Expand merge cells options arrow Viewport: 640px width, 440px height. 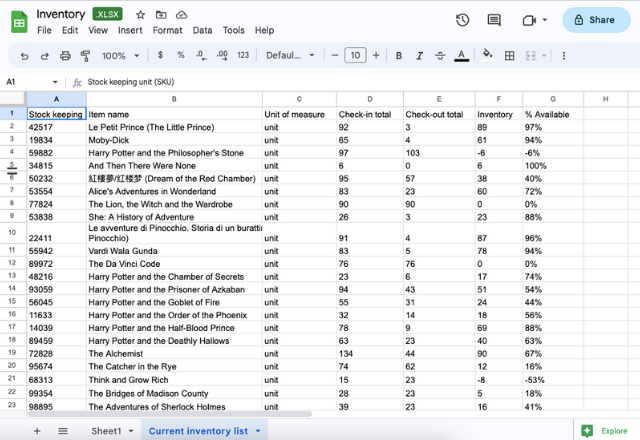point(544,56)
